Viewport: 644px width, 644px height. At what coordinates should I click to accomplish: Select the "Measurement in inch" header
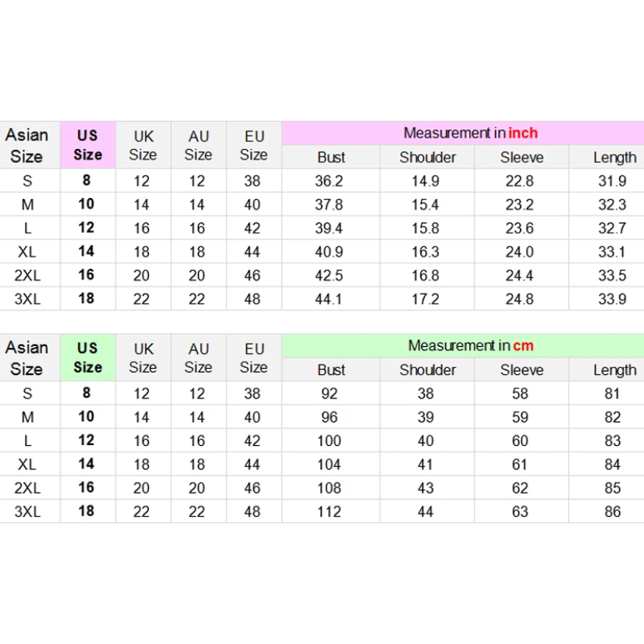click(470, 133)
